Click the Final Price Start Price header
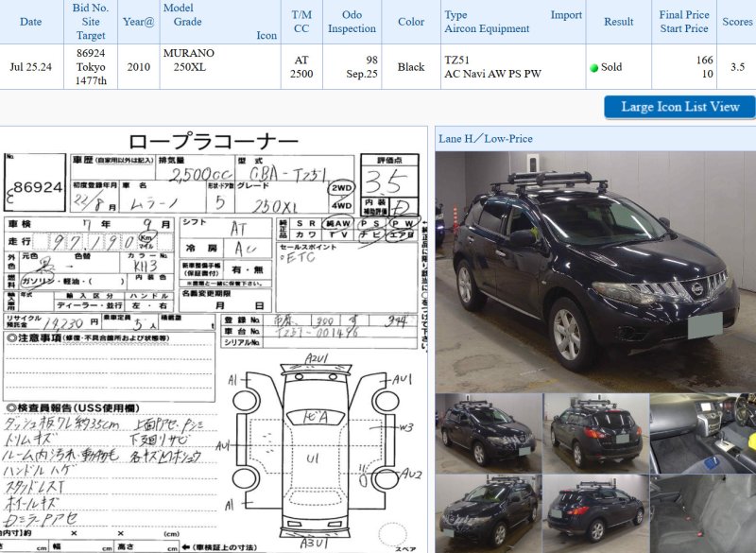The width and height of the screenshot is (756, 553). pos(684,22)
